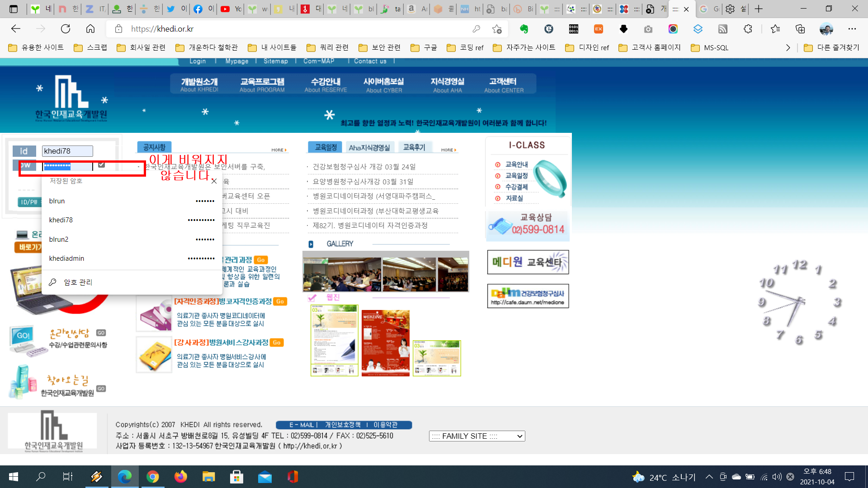This screenshot has width=868, height=488.
Task: Click 암호 관리 manage passwords
Action: [x=78, y=282]
